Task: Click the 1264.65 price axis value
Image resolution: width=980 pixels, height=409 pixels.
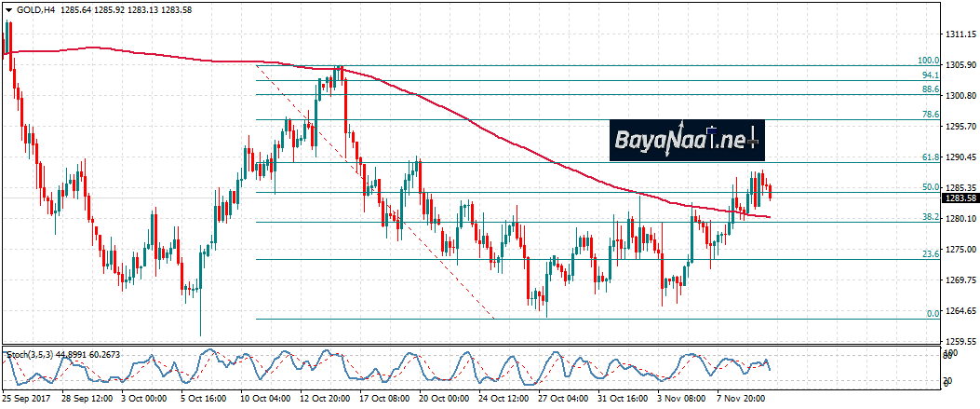Action: 960,311
